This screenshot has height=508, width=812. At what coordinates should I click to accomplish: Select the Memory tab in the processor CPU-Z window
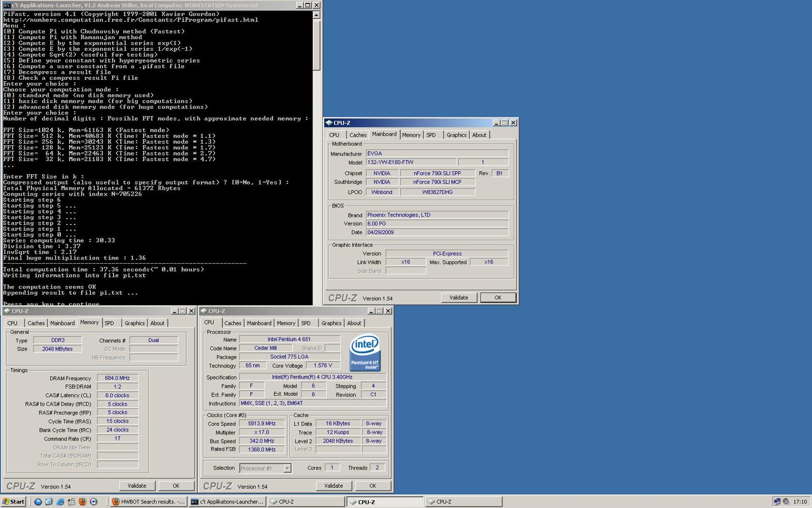[286, 323]
